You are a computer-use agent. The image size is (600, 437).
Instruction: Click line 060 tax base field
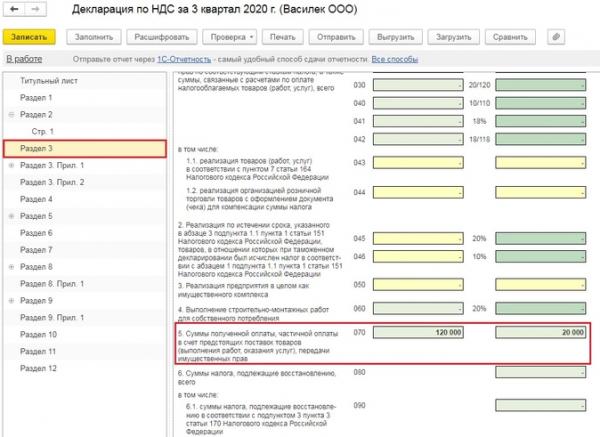tap(418, 308)
